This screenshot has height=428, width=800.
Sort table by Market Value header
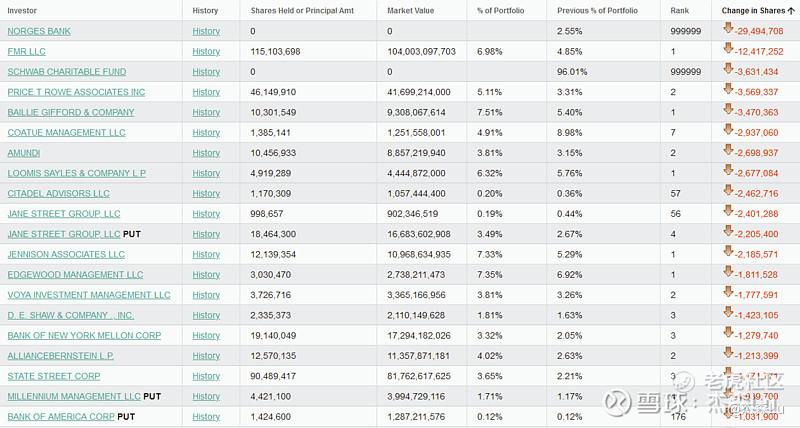click(x=411, y=10)
